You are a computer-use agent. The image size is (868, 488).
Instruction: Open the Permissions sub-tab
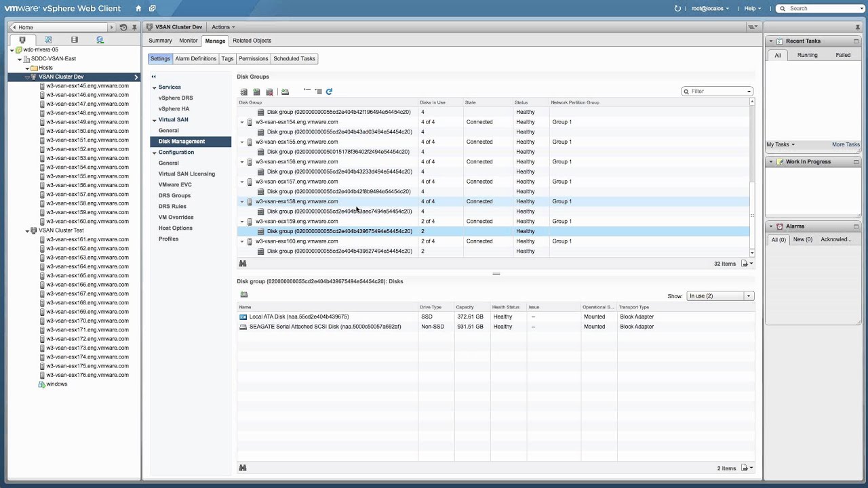click(253, 59)
